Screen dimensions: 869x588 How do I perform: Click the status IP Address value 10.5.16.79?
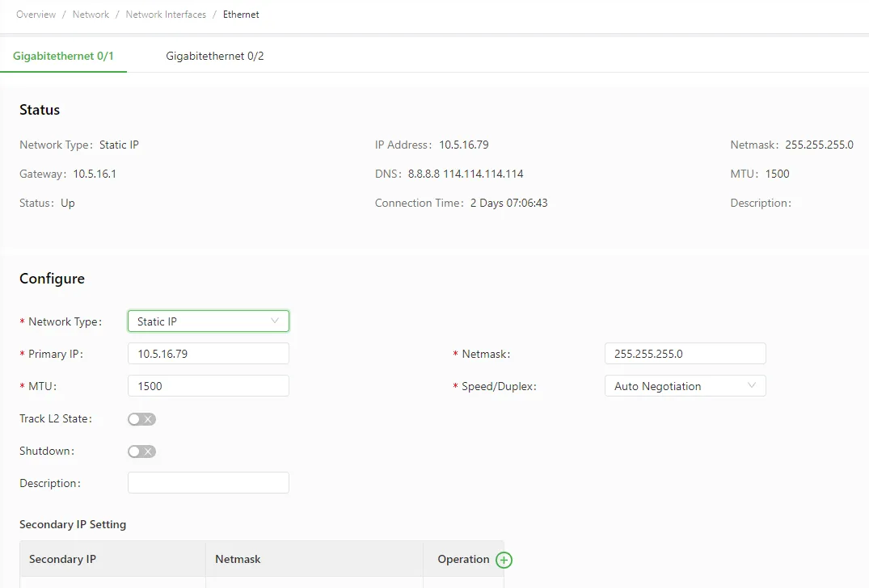(x=464, y=145)
